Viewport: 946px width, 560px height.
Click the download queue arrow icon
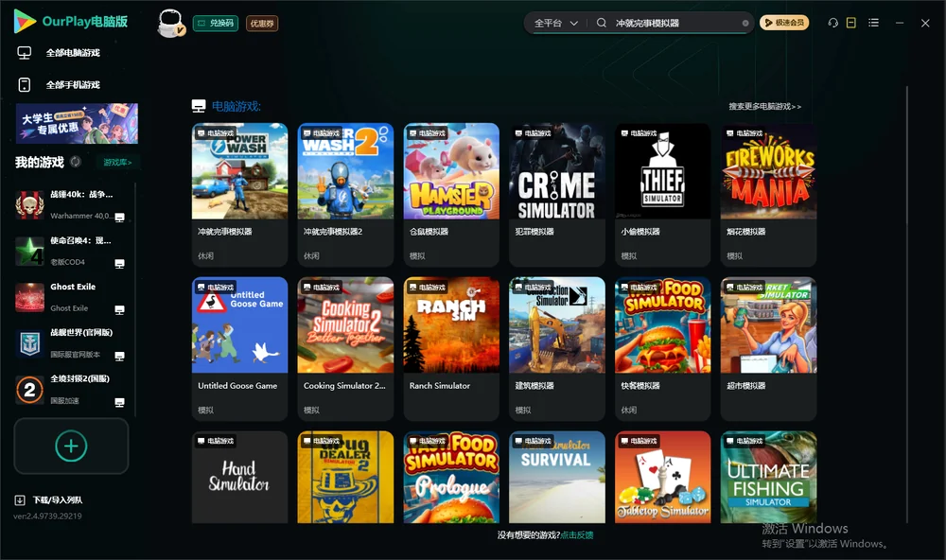(x=20, y=499)
